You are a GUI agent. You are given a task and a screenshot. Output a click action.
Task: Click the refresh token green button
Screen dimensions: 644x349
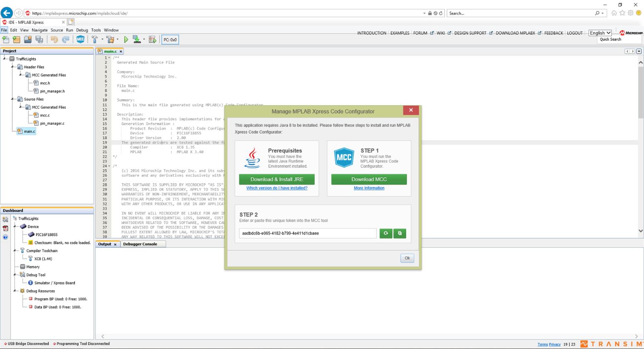pos(386,233)
